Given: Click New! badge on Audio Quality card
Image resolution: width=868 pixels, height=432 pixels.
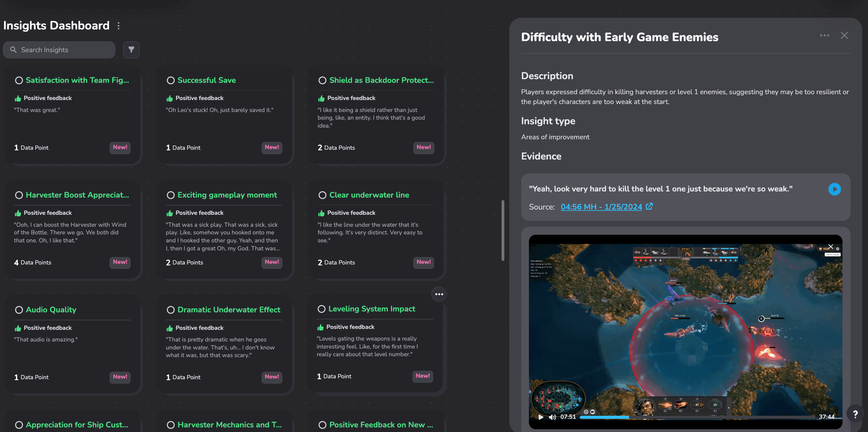Looking at the screenshot, I should click(120, 377).
